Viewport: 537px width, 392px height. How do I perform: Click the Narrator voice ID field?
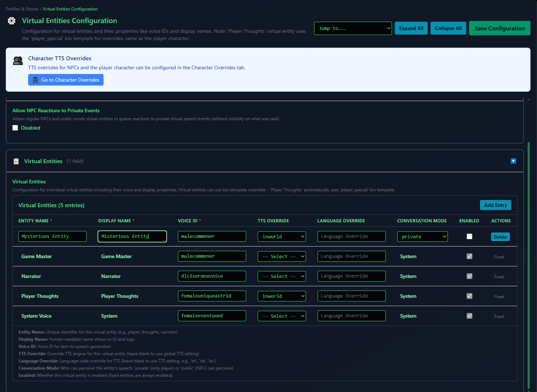coord(212,276)
